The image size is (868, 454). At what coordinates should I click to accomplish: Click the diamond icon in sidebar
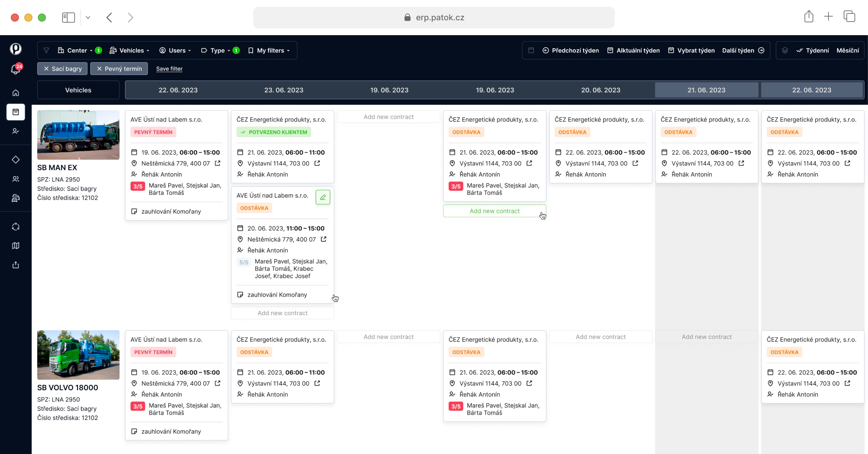pos(16,159)
